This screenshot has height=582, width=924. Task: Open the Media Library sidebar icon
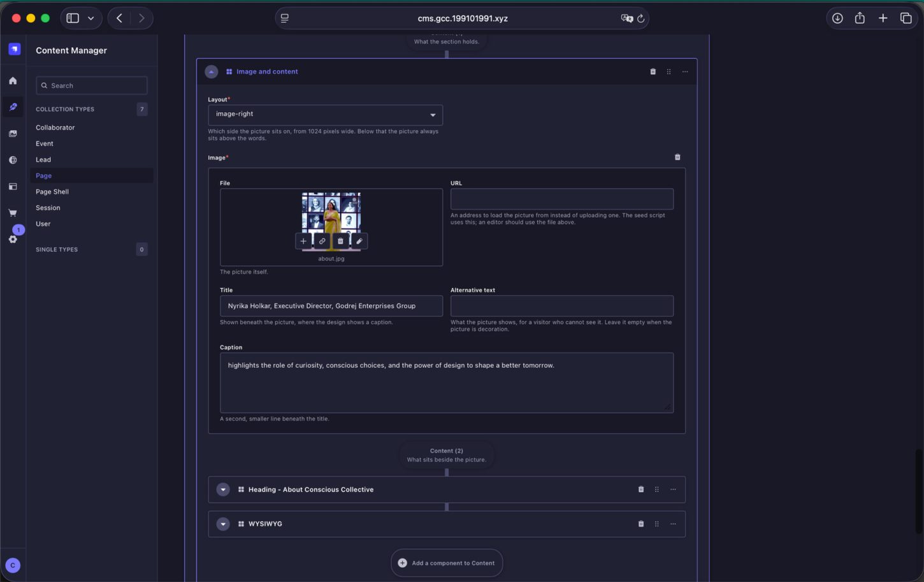[13, 134]
